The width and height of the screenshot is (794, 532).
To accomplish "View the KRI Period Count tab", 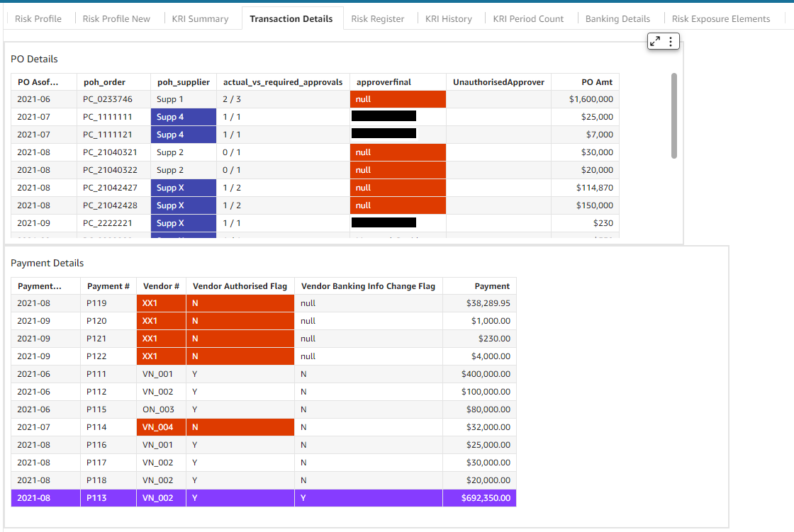I will 528,19.
